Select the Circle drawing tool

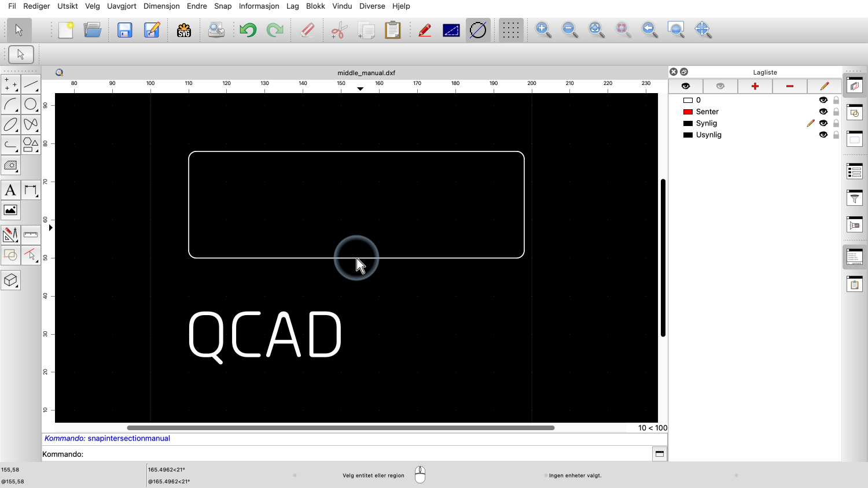click(x=31, y=105)
